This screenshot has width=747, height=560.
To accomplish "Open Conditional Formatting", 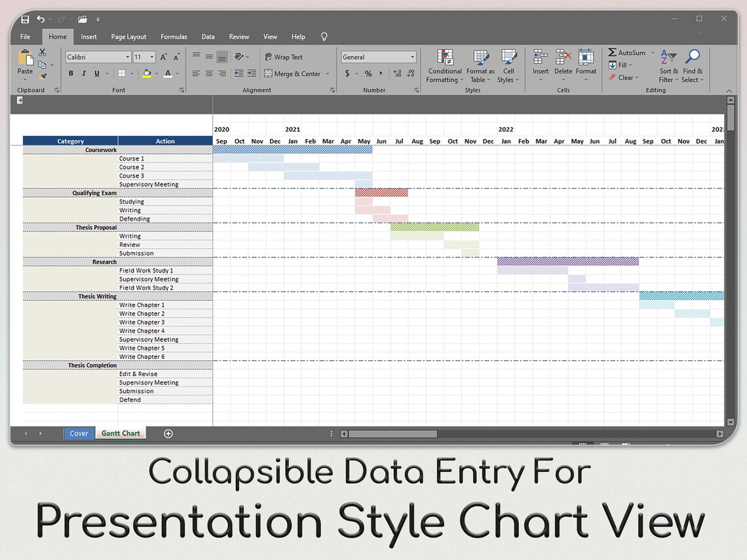I will click(444, 65).
